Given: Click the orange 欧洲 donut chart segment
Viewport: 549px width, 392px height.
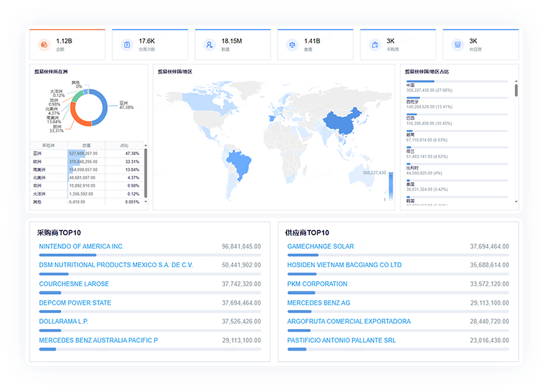Looking at the screenshot, I should [80, 118].
